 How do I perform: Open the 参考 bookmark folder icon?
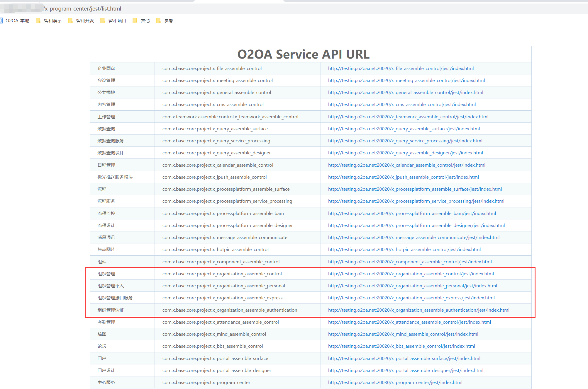158,21
